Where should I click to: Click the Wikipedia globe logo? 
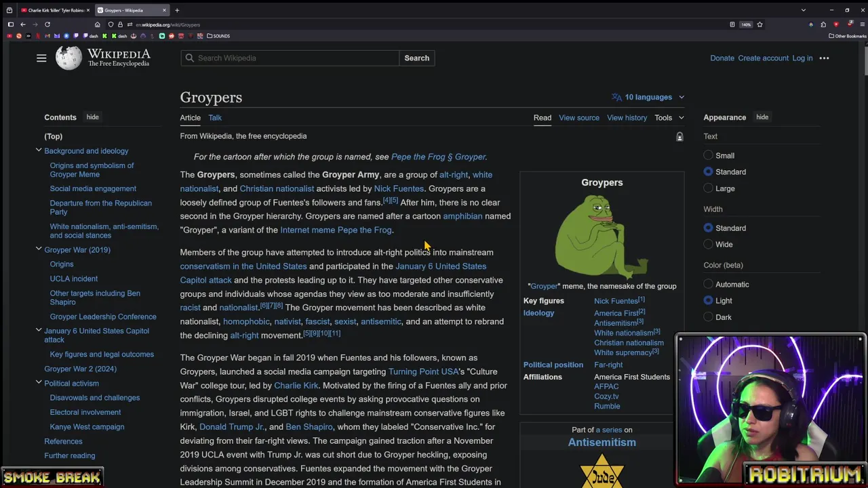[x=68, y=58]
